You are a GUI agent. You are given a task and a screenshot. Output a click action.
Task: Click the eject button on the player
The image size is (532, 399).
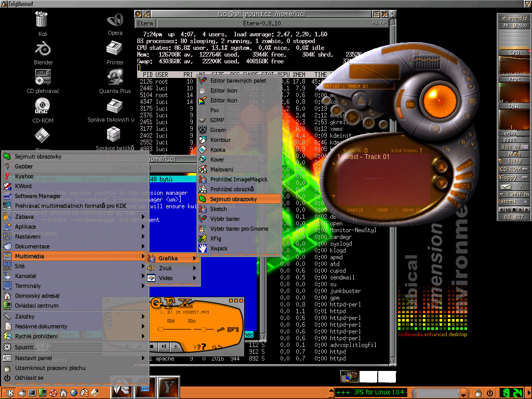(361, 100)
